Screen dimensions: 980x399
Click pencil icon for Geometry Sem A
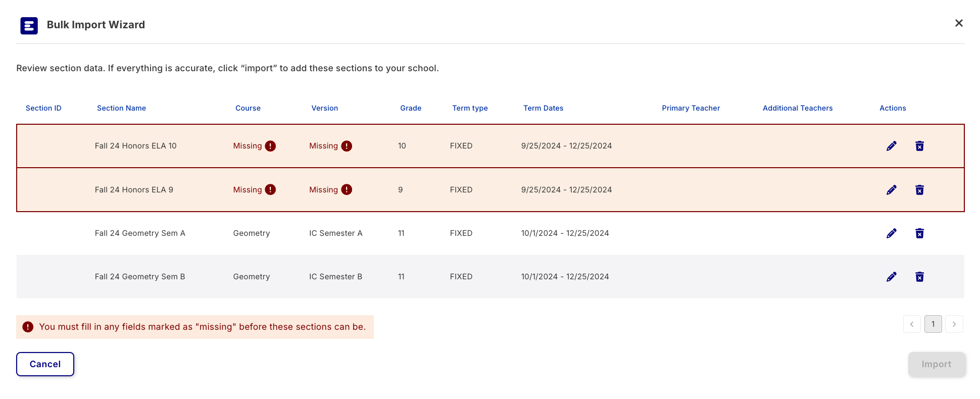[892, 233]
